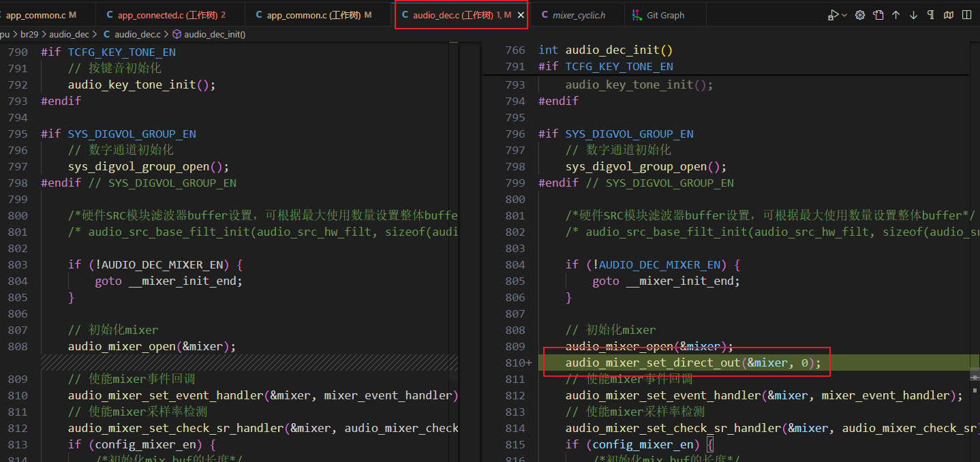The image size is (980, 462).
Task: Go to next change with down arrow
Action: (x=913, y=15)
